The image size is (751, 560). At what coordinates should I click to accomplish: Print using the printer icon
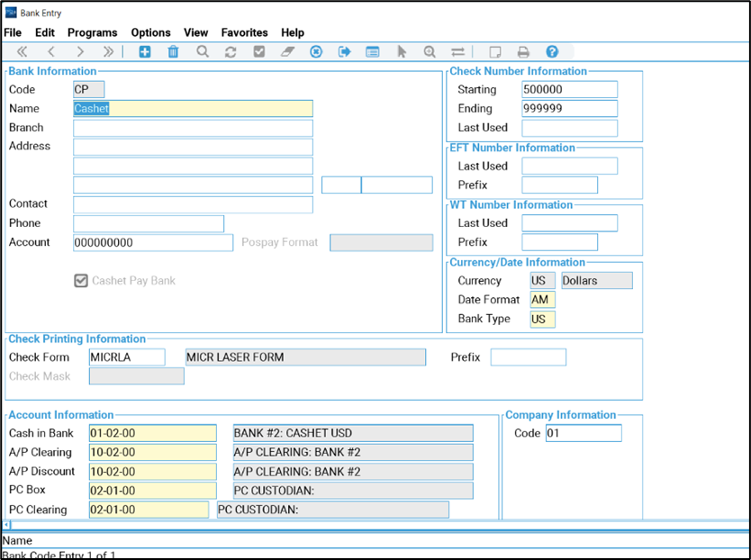click(x=523, y=51)
